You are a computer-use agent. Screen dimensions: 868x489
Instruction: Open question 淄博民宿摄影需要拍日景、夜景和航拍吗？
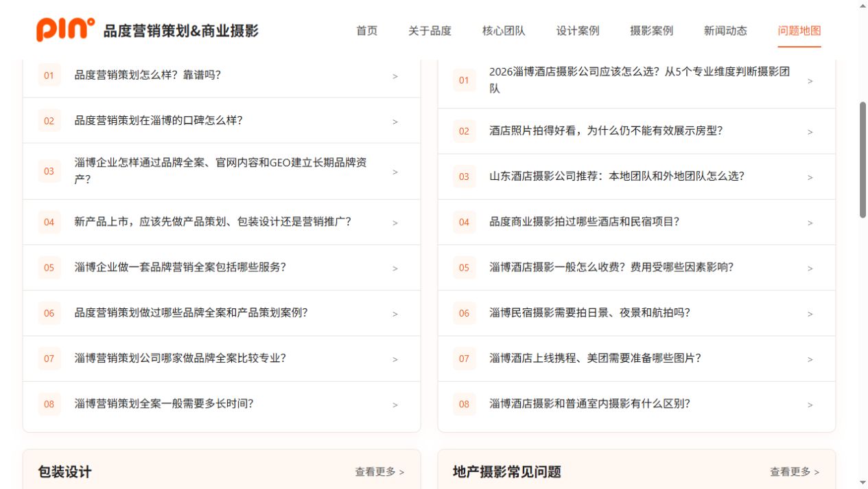click(x=637, y=313)
